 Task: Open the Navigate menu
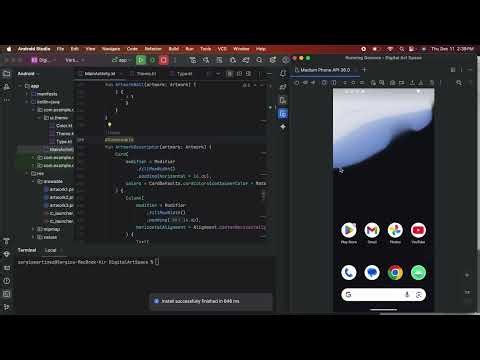[x=111, y=49]
